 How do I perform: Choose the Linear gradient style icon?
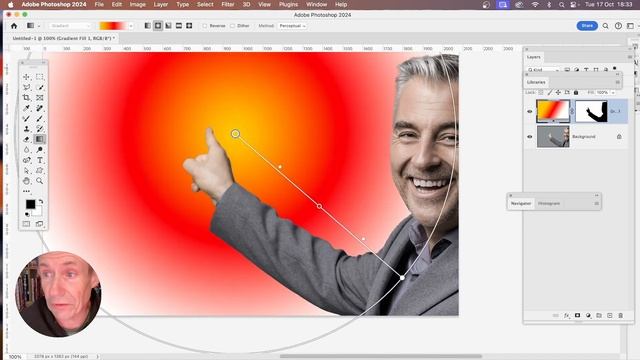148,26
